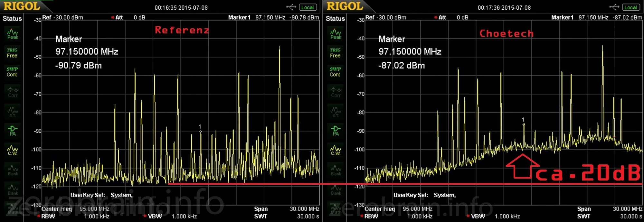Click Span 30.000 MHz on the Choetech screen

(x=610, y=209)
